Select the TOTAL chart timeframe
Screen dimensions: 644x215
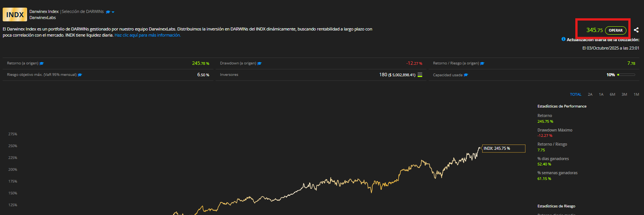tap(576, 95)
